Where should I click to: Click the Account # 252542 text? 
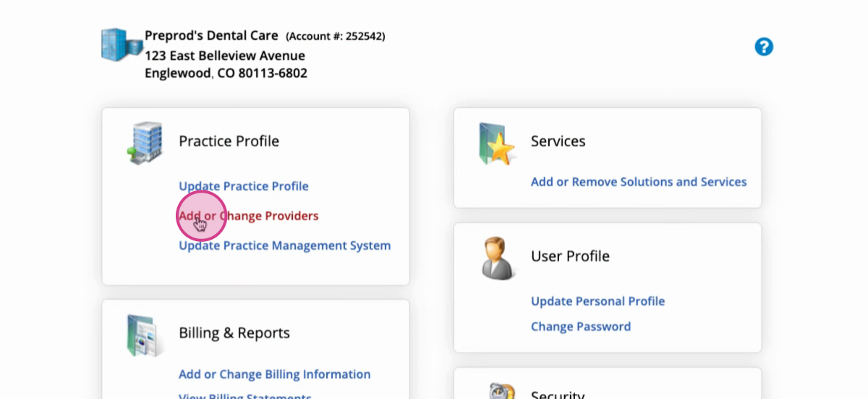click(x=336, y=36)
